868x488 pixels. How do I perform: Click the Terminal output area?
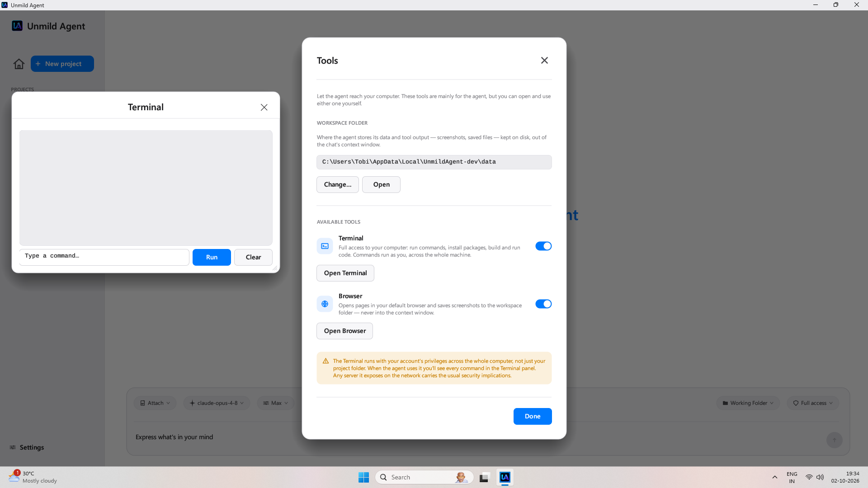tap(146, 188)
